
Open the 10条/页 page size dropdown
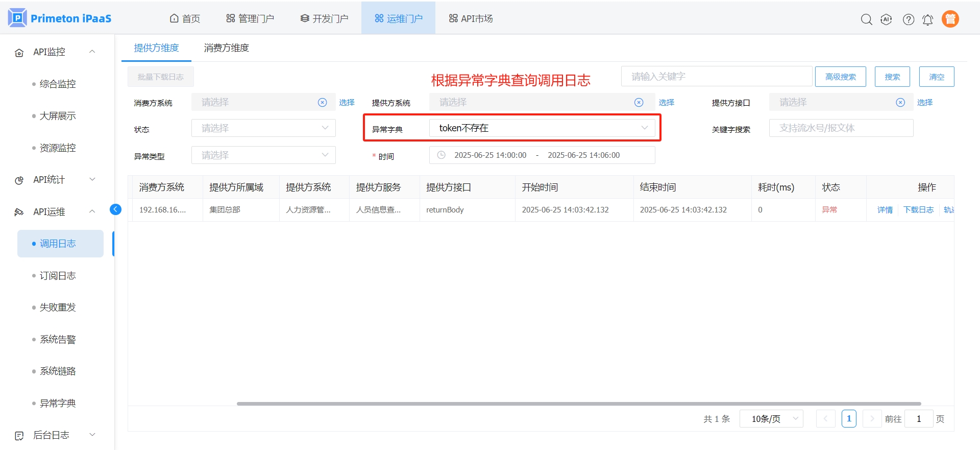771,419
